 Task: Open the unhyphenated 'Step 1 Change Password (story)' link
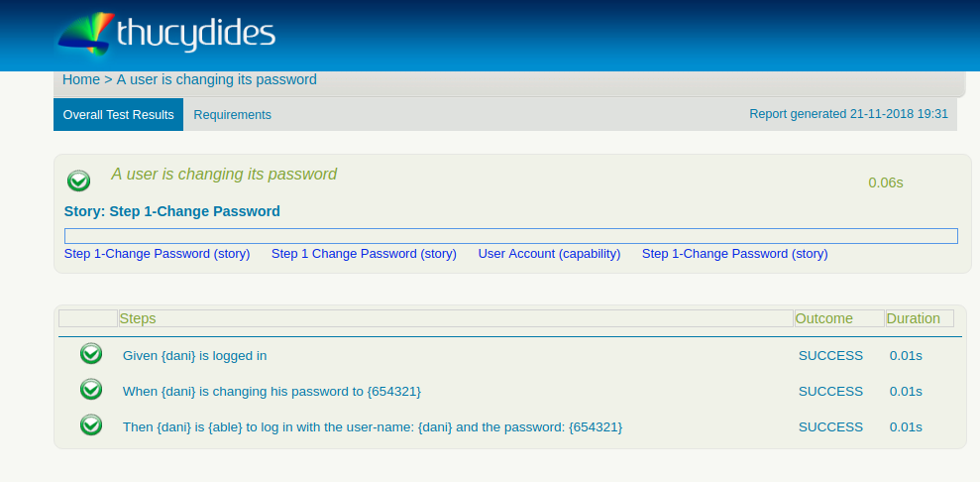364,254
